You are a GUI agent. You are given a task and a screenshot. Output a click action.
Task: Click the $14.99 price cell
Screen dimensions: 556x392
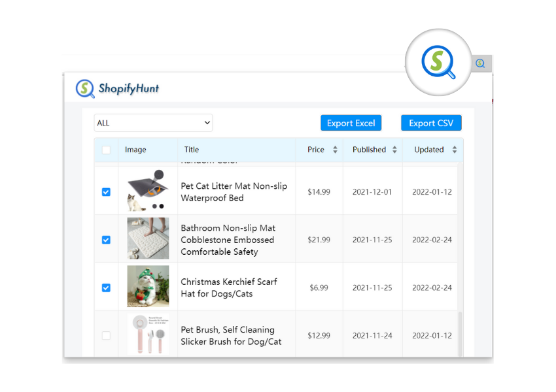coord(319,192)
